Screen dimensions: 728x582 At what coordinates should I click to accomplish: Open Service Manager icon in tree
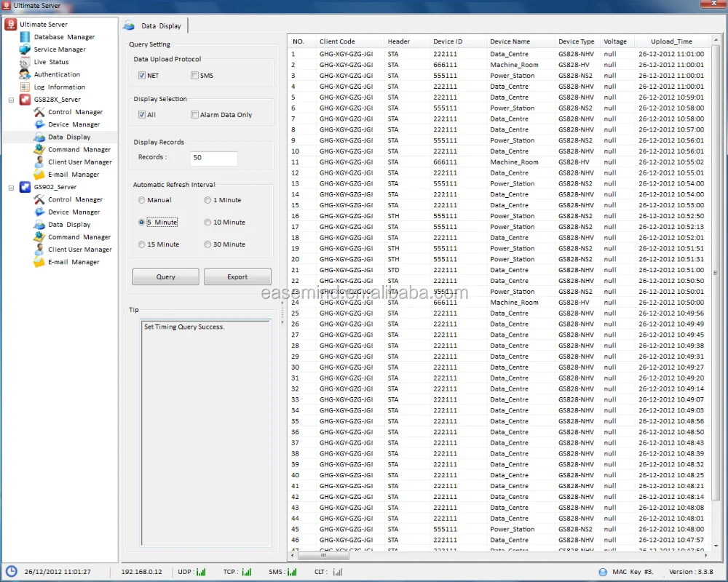tap(25, 49)
